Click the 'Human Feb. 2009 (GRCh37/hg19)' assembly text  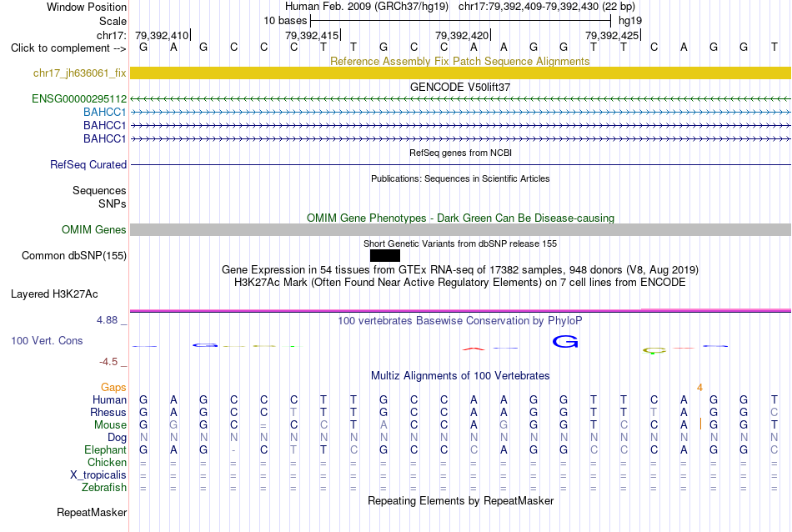367,7
